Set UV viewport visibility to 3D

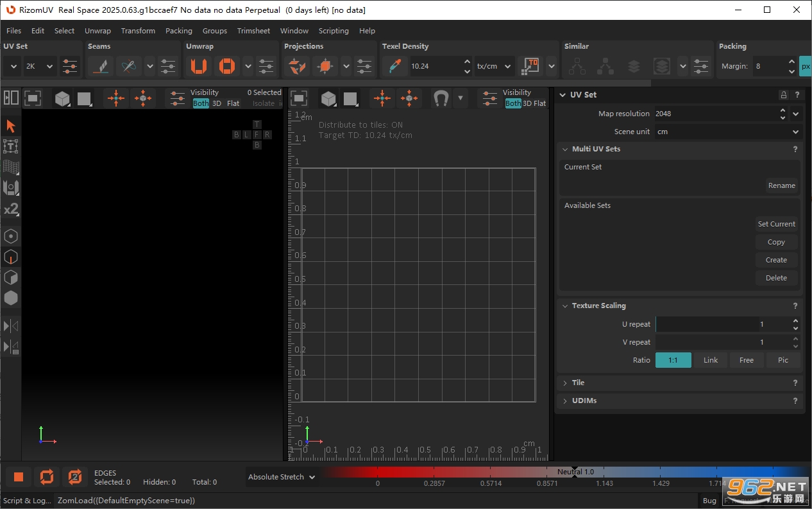(x=527, y=103)
